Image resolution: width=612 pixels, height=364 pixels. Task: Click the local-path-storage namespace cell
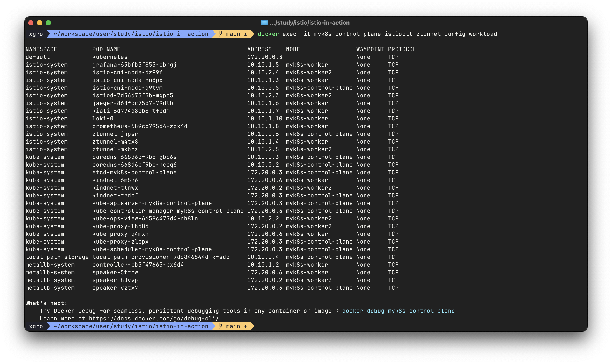(x=57, y=257)
